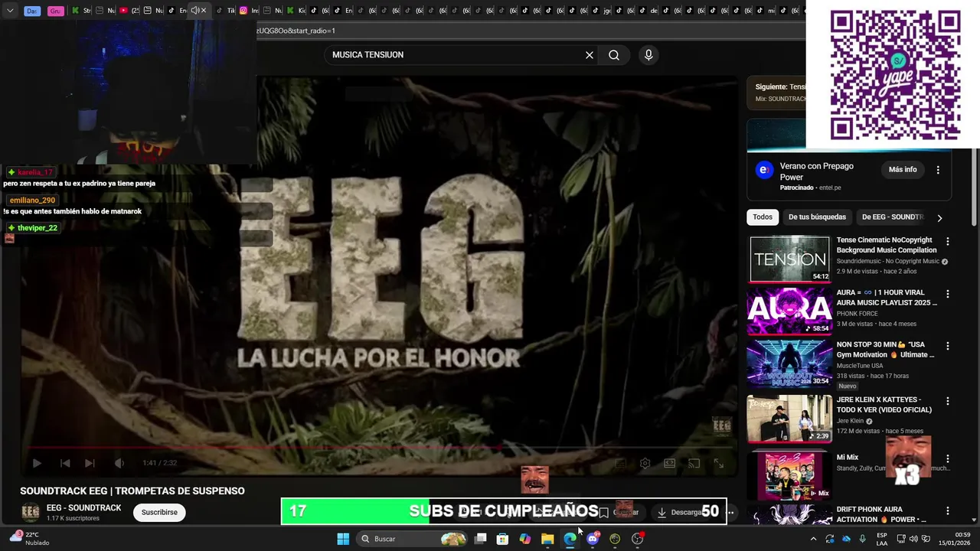The width and height of the screenshot is (980, 551).
Task: Open options for AURA 1 HOUR VIRAL video
Action: point(947,294)
